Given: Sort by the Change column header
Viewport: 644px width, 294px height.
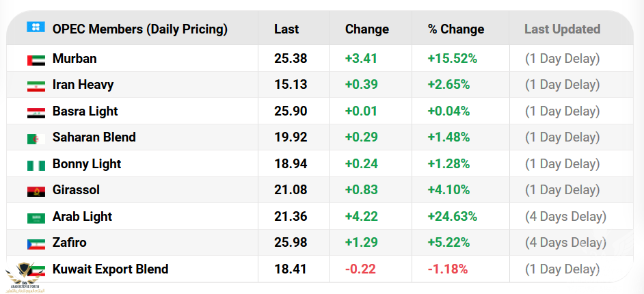Looking at the screenshot, I should (x=367, y=29).
